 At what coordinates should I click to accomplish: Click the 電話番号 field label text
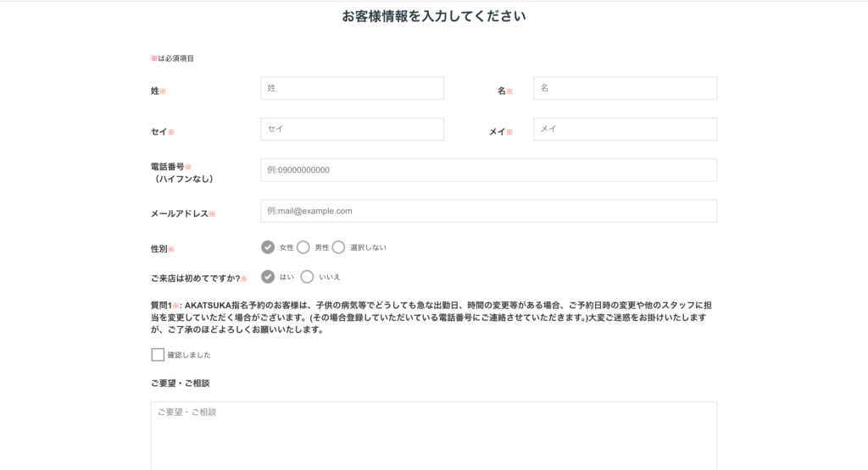tap(167, 167)
